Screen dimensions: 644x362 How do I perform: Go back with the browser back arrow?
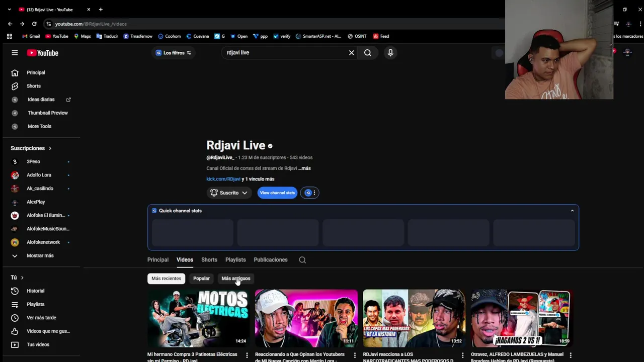pos(10,24)
